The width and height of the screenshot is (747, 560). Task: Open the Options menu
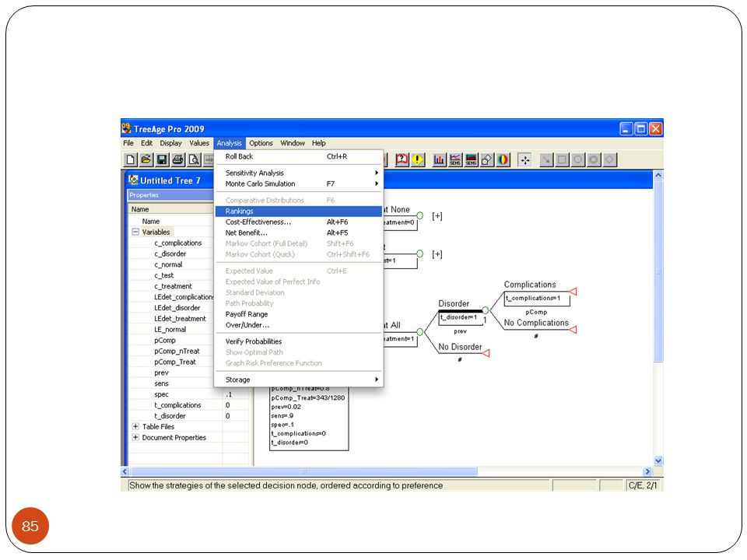click(261, 143)
